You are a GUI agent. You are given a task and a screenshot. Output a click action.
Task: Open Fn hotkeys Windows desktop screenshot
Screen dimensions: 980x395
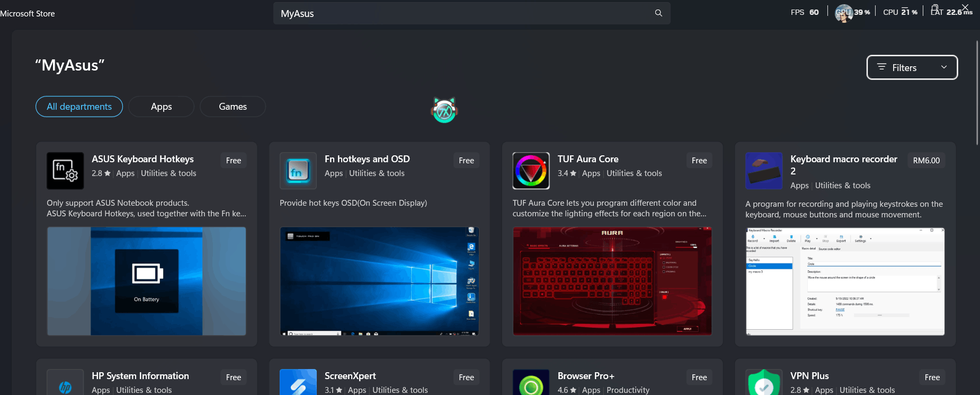tap(379, 281)
